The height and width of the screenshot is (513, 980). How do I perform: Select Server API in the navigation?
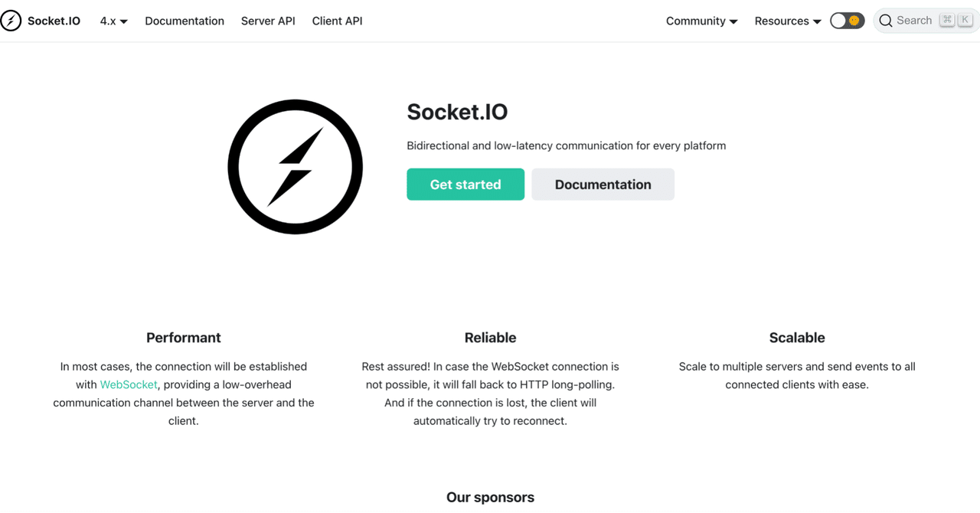pyautogui.click(x=267, y=21)
